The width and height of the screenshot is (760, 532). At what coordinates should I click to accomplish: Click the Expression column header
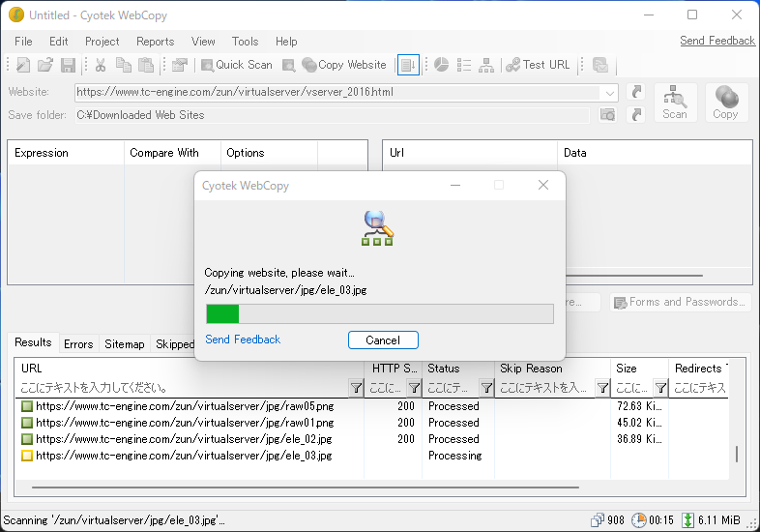tap(66, 153)
